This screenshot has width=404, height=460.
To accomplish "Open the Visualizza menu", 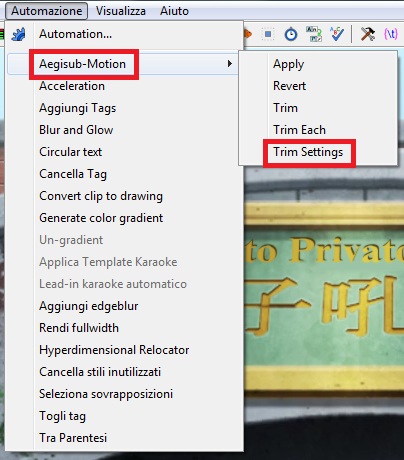I will [121, 11].
